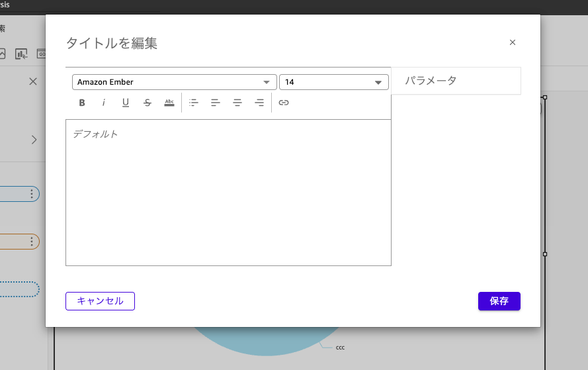The width and height of the screenshot is (588, 370).
Task: Insert a hyperlink into title
Action: [x=284, y=103]
